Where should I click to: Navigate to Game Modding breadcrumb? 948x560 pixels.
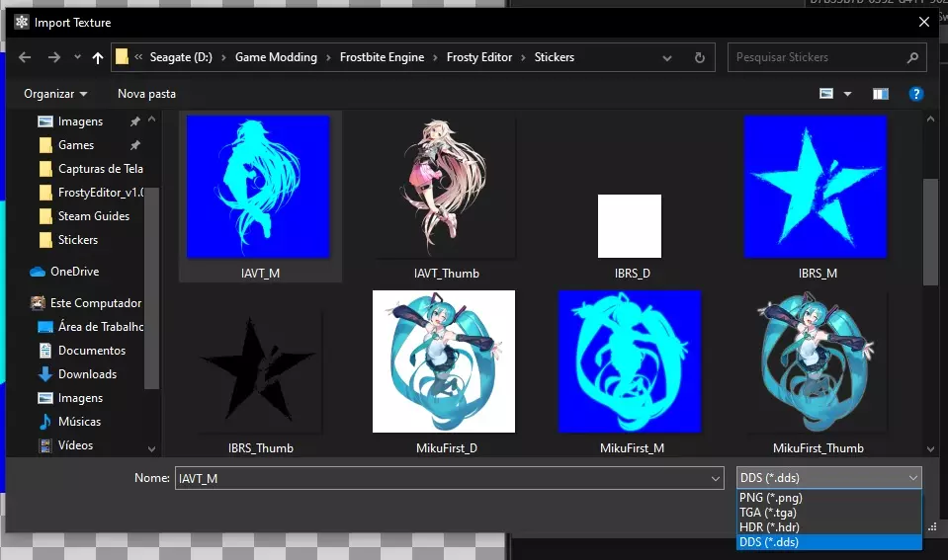coord(276,57)
